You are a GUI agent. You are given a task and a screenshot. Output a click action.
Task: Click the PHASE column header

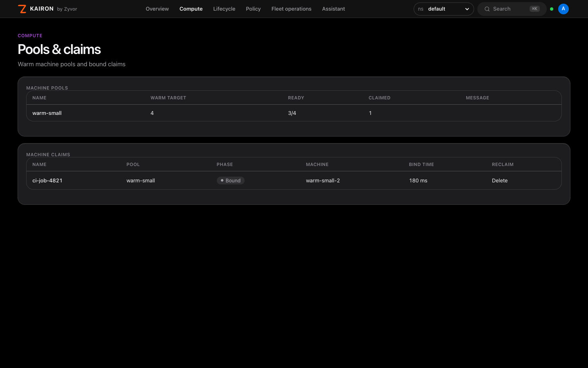[225, 165]
